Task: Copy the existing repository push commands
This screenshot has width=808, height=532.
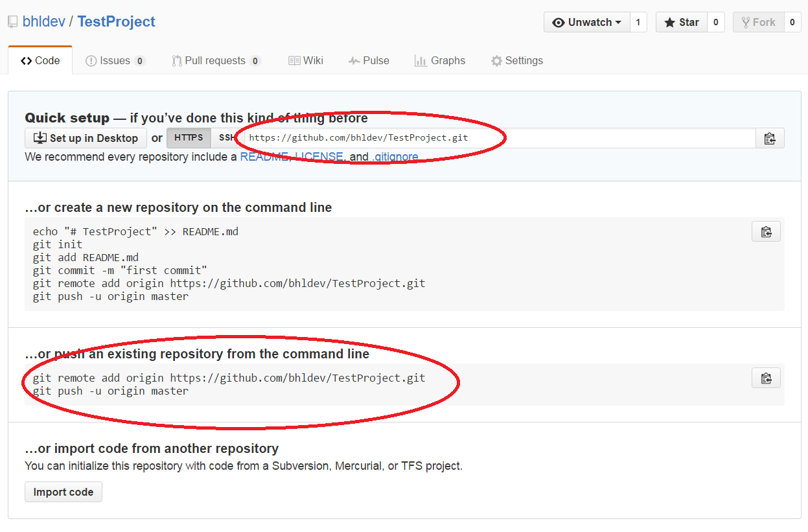Action: point(766,378)
